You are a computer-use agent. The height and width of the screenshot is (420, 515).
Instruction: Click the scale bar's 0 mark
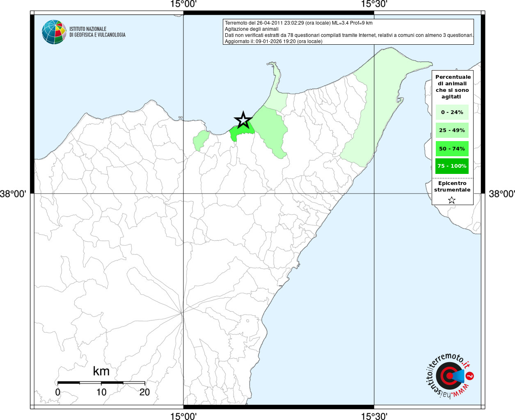click(58, 392)
